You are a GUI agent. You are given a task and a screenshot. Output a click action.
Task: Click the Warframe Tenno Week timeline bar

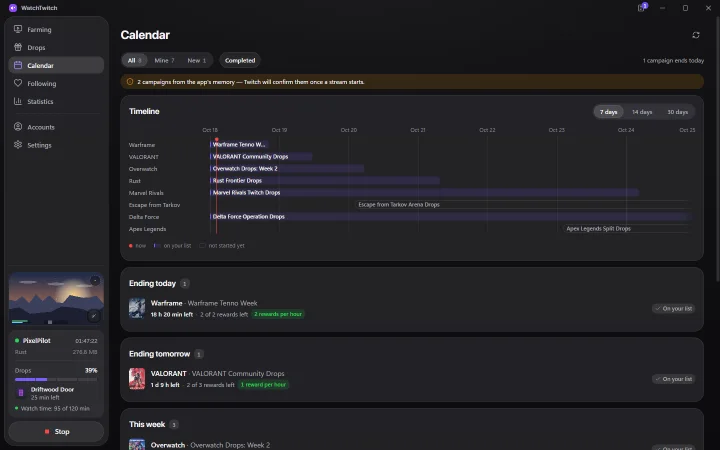pyautogui.click(x=239, y=145)
